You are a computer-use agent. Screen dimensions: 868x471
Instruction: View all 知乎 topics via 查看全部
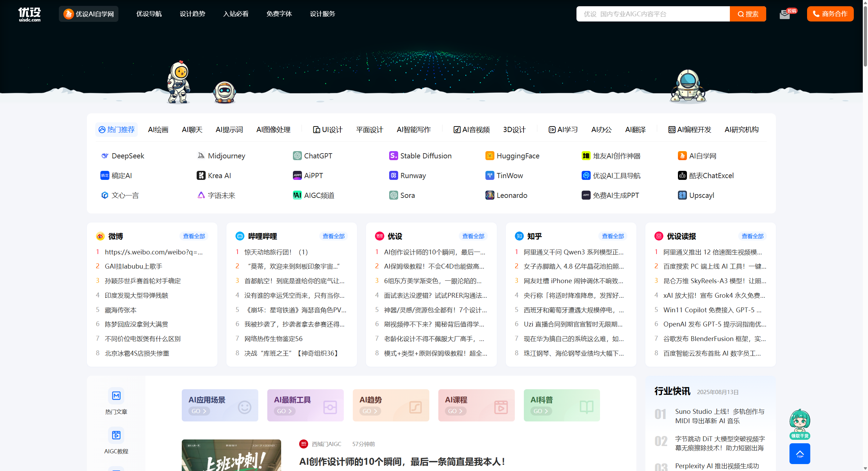tap(613, 236)
